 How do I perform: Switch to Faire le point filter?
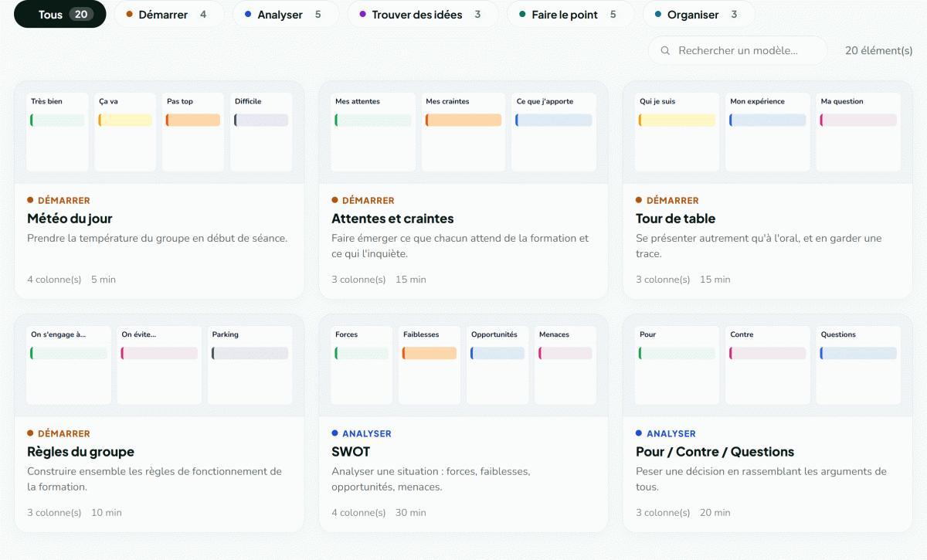[570, 15]
